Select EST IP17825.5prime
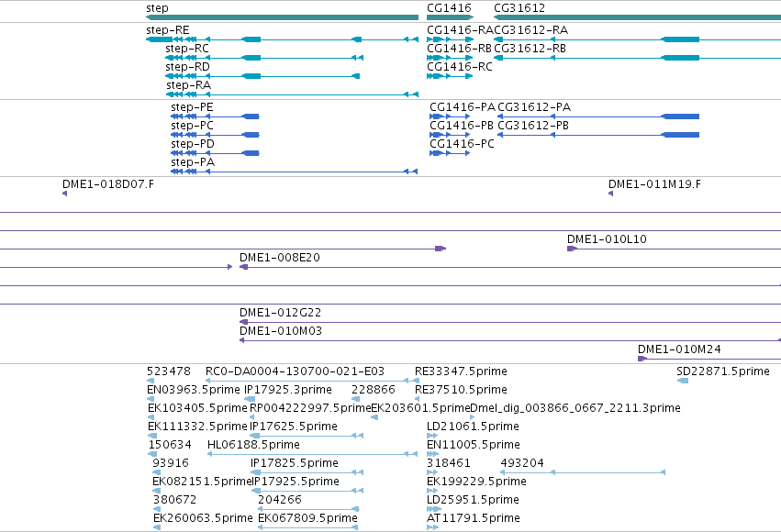This screenshot has width=781, height=532. pos(295,463)
